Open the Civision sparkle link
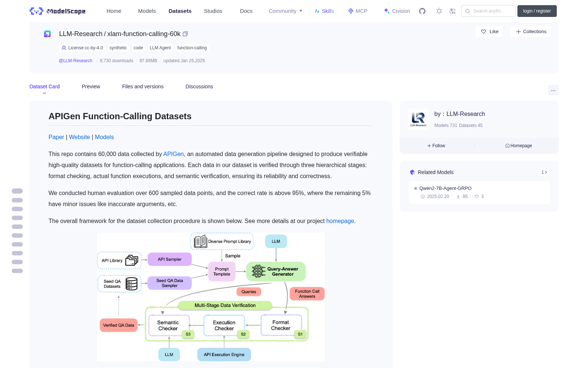Screen dimensions: 588x368 397,11
